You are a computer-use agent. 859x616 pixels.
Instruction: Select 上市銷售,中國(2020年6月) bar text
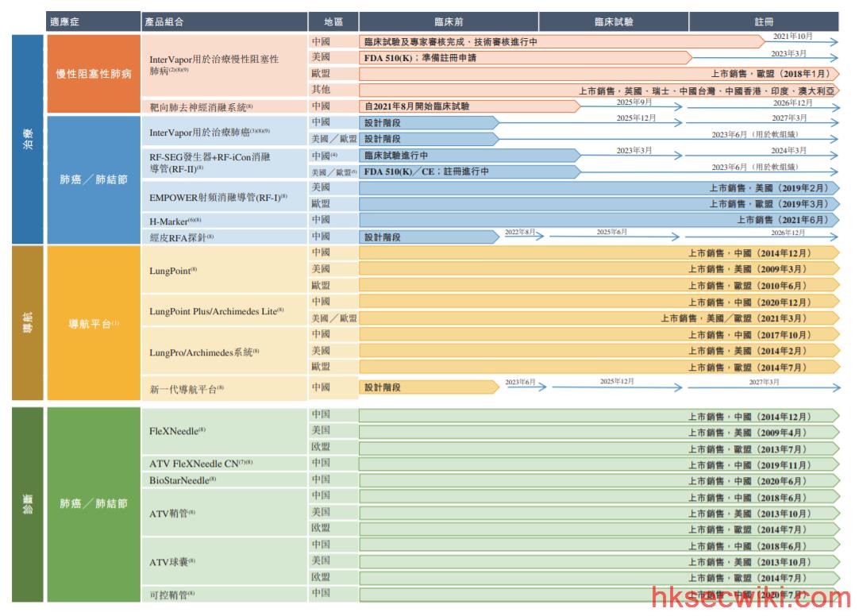tap(747, 481)
